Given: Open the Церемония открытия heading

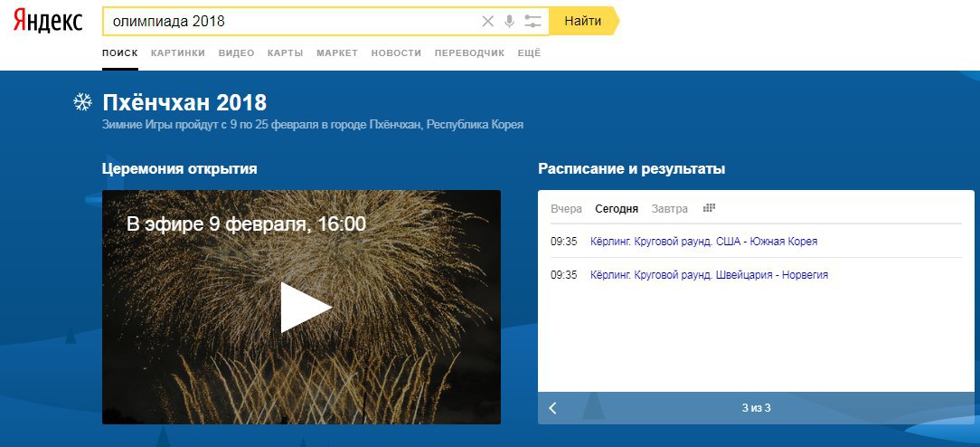Looking at the screenshot, I should [x=179, y=169].
